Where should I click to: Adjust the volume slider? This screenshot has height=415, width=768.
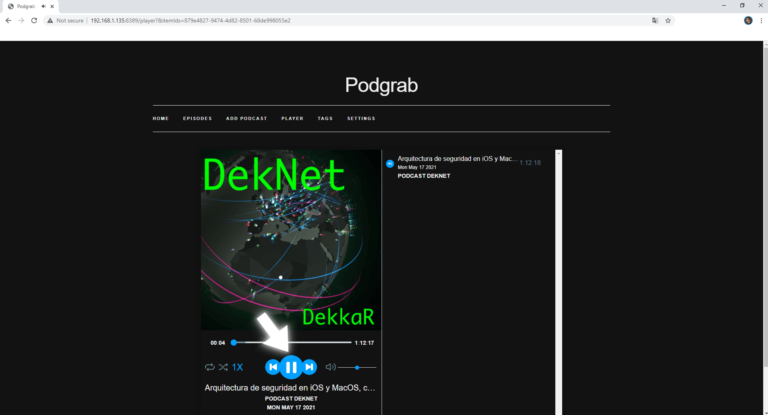(358, 368)
